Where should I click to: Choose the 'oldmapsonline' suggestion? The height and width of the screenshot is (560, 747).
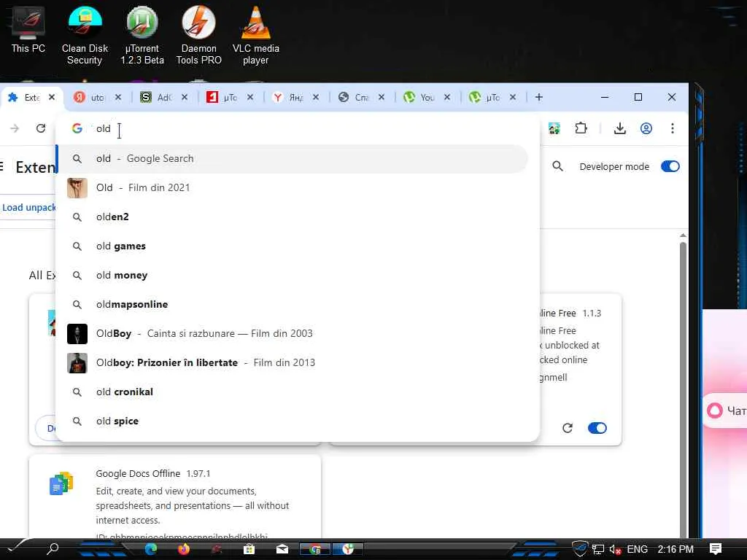(293, 304)
